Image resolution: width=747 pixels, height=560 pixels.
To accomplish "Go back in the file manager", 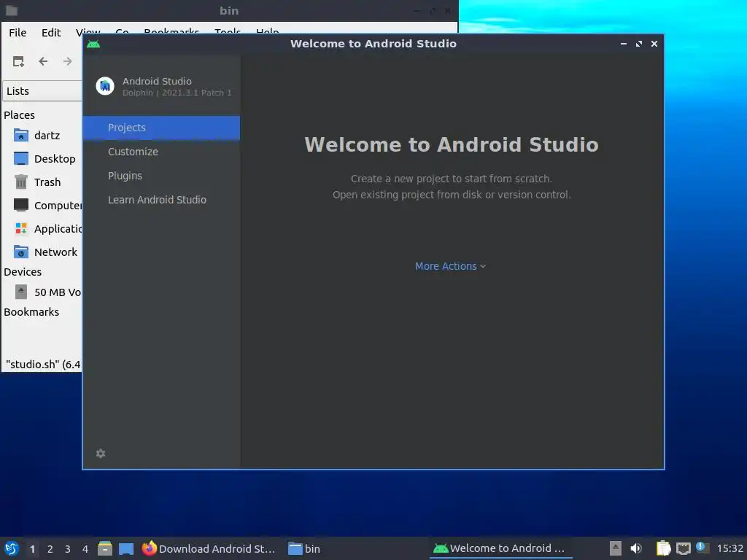I will click(43, 61).
